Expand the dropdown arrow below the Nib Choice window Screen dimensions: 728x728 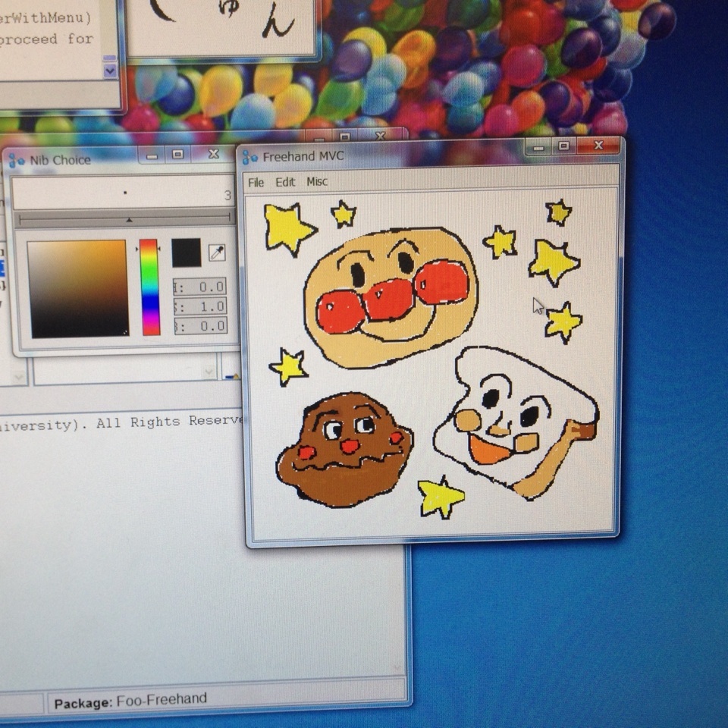point(209,372)
